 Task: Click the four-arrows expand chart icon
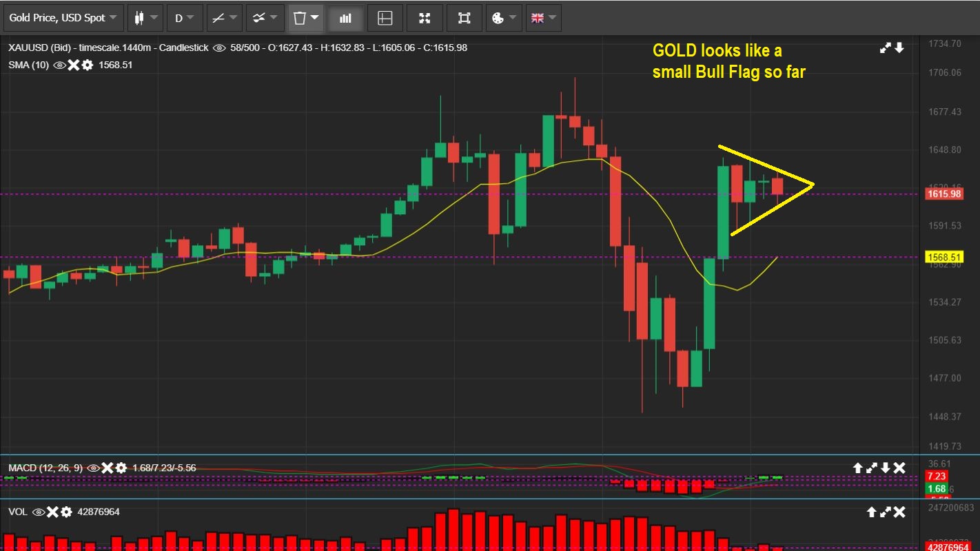[425, 18]
